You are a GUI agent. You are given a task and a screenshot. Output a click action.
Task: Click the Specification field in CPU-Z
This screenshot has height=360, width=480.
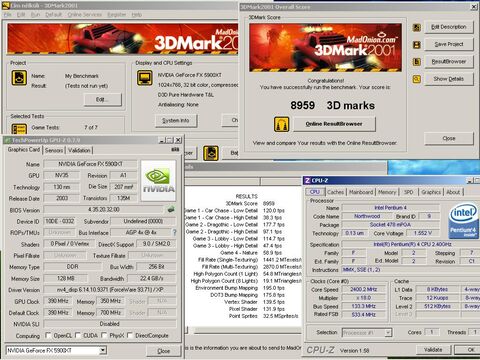coord(412,244)
